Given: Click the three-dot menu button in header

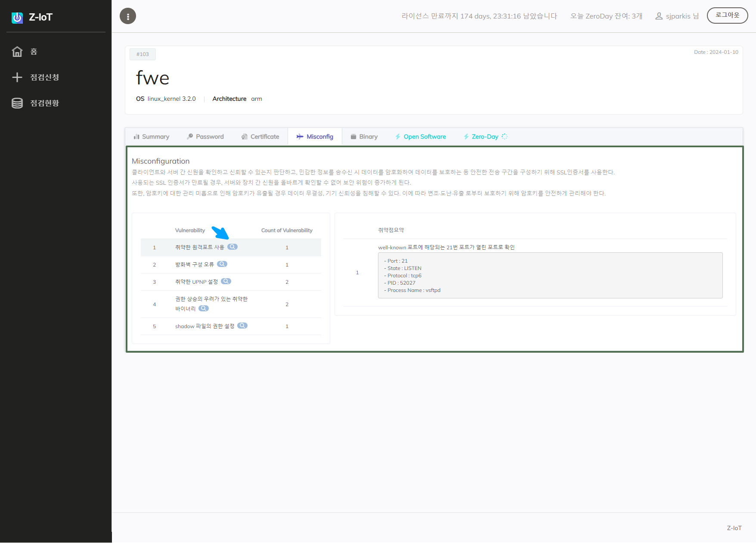Looking at the screenshot, I should 128,16.
